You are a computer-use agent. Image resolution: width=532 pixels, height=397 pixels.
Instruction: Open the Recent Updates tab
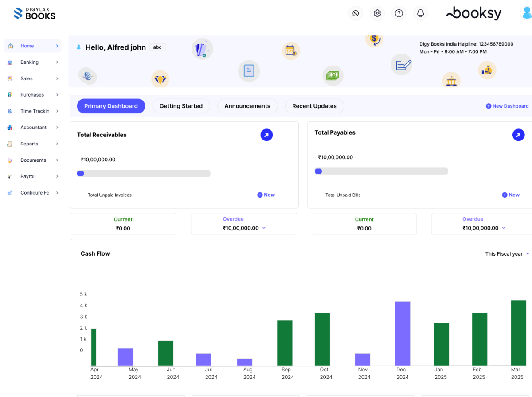(314, 106)
